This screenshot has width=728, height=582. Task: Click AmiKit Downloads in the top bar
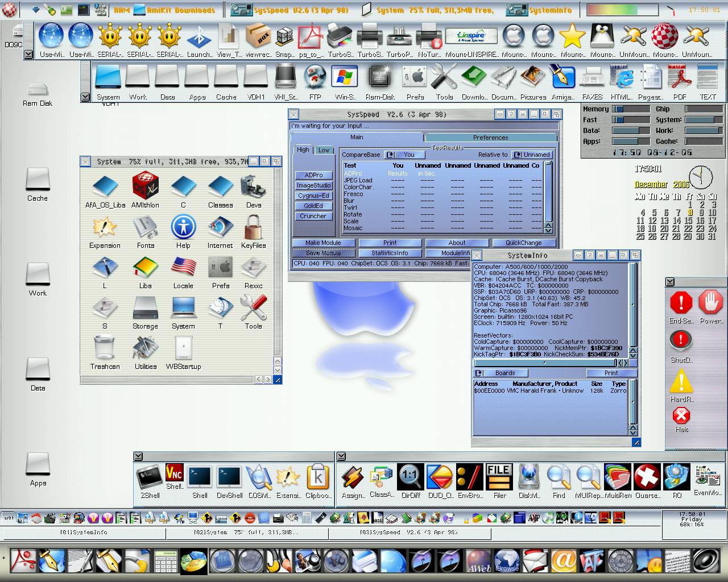tap(174, 10)
